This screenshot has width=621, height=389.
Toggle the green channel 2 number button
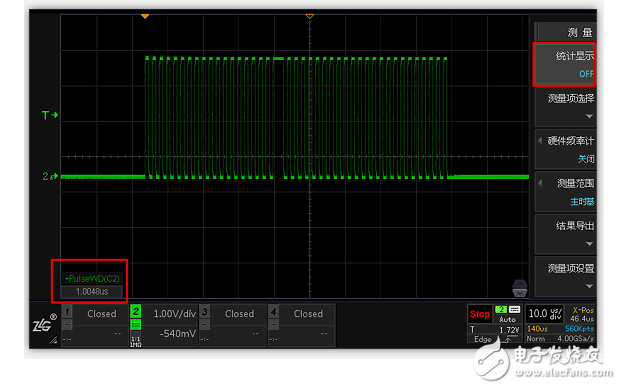(x=135, y=312)
